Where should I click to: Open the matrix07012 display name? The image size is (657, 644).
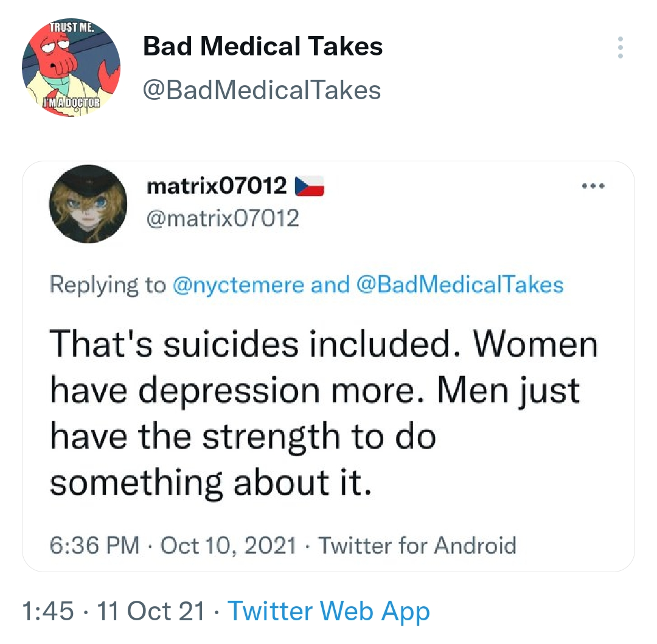(x=217, y=186)
